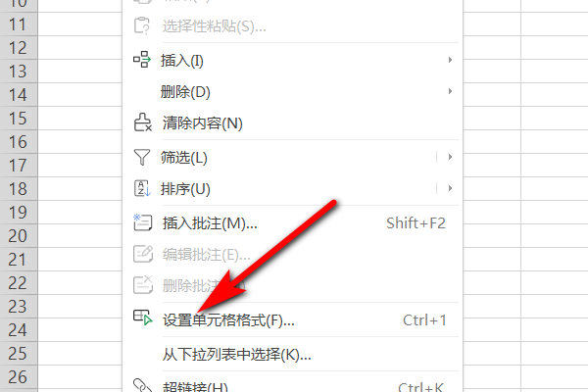
Task: Select row 20 header
Action: [19, 236]
